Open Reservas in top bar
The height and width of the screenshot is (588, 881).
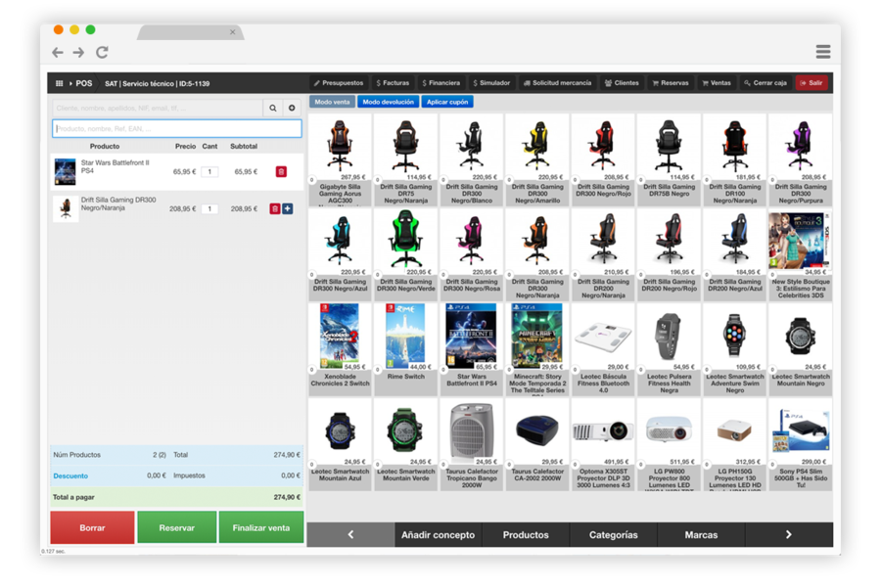point(671,83)
